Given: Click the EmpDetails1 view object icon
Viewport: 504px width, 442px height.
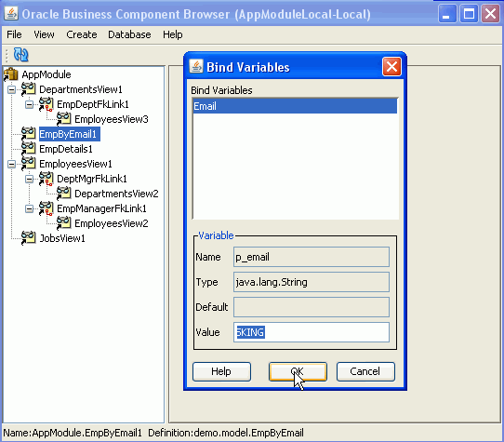Looking at the screenshot, I should point(28,149).
